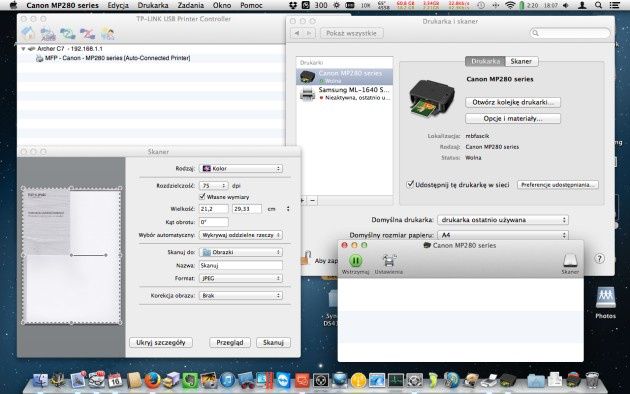
Task: Click the volume menu bar icon
Action: [566, 5]
